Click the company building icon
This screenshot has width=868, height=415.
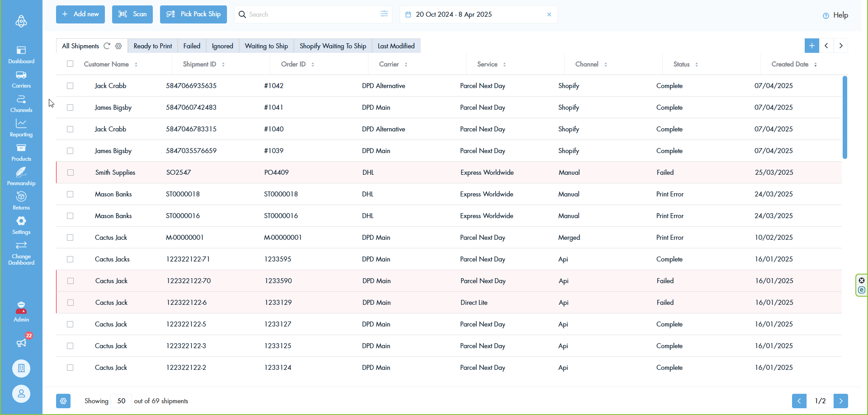(21, 368)
